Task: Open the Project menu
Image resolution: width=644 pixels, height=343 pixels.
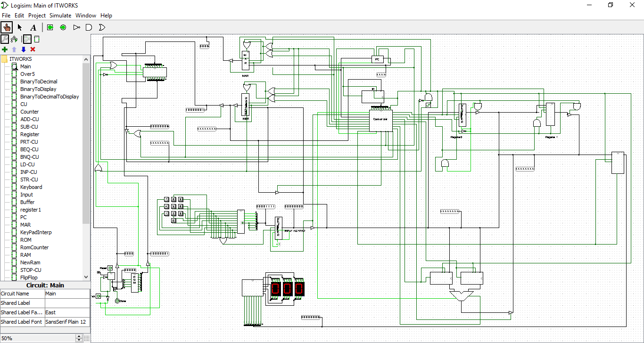Action: tap(37, 16)
